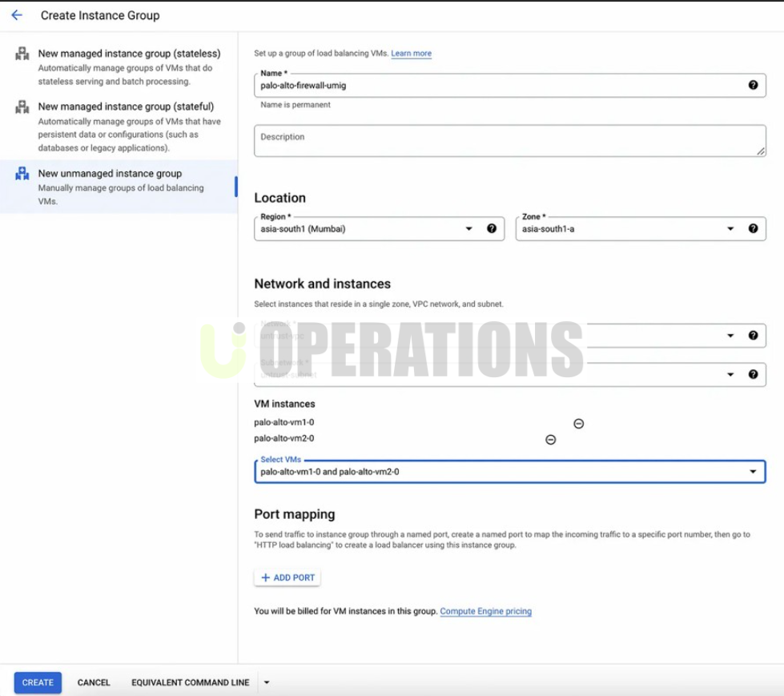Viewport: 784px width, 696px height.
Task: Open EQUIVALENT COMMAND LINE
Action: [191, 682]
